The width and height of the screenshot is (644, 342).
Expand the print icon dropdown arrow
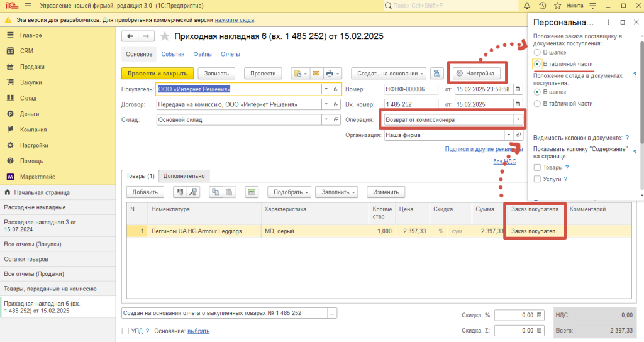338,74
